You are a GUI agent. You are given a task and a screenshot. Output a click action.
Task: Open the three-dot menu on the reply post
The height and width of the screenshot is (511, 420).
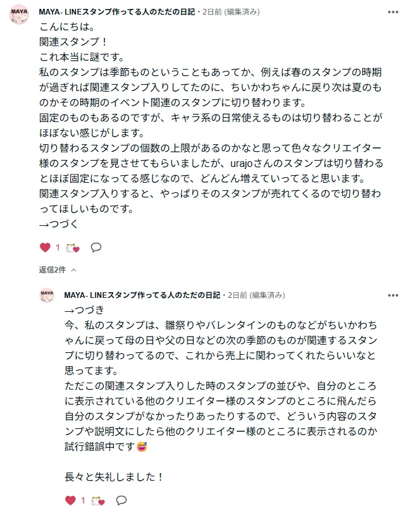tap(393, 295)
